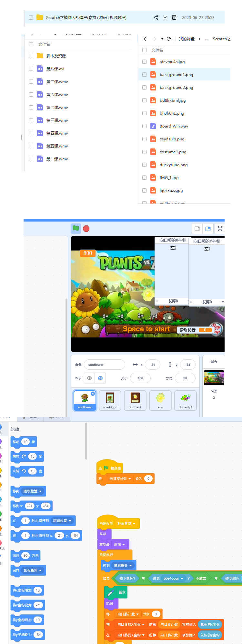Stop the project with the red stop button

point(86,229)
